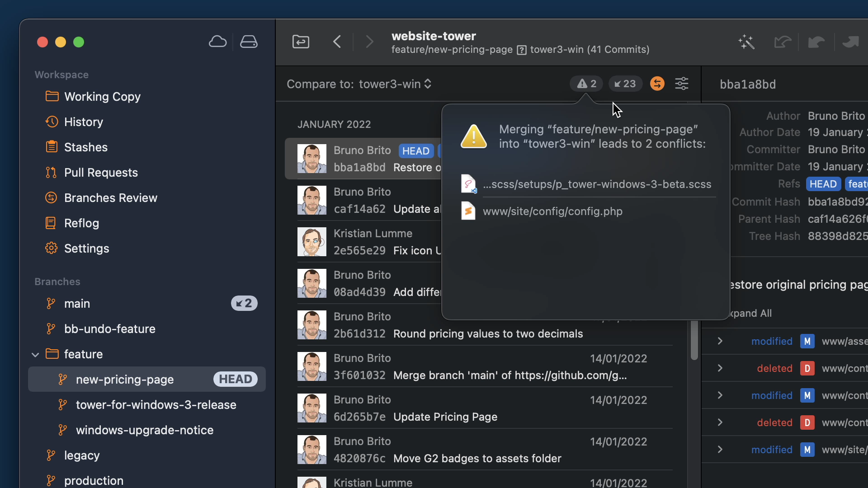
Task: Switch to the History view
Action: [x=84, y=122]
